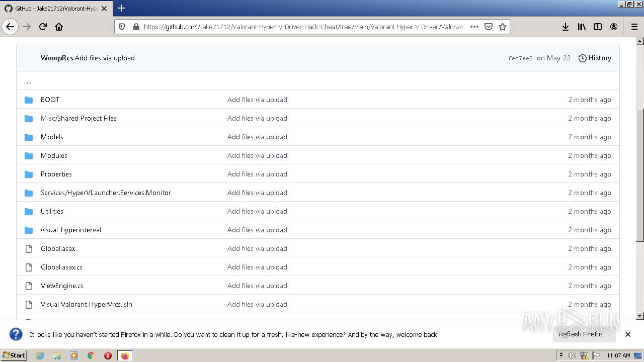Open the Properties folder
This screenshot has height=362, width=644.
point(56,174)
